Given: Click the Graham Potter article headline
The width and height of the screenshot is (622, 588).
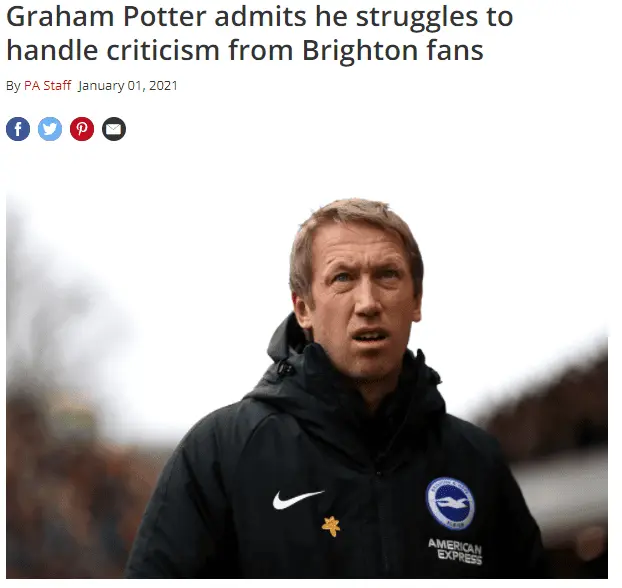Looking at the screenshot, I should (260, 33).
